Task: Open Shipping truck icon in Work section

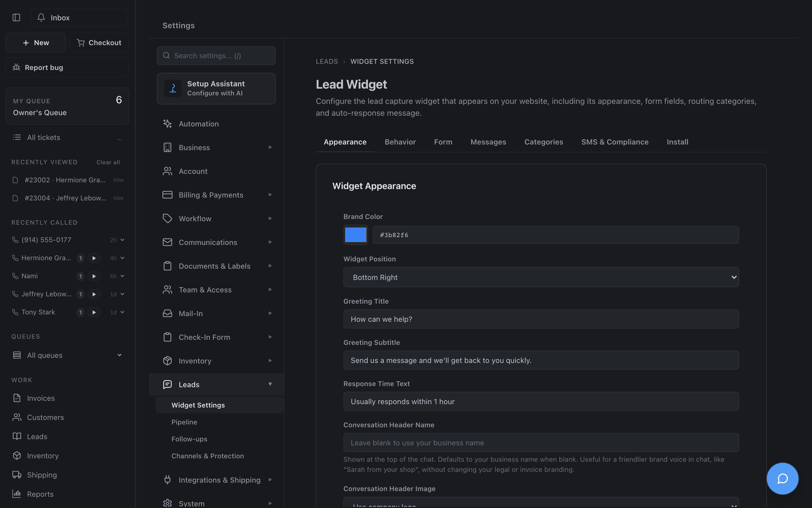Action: point(17,475)
